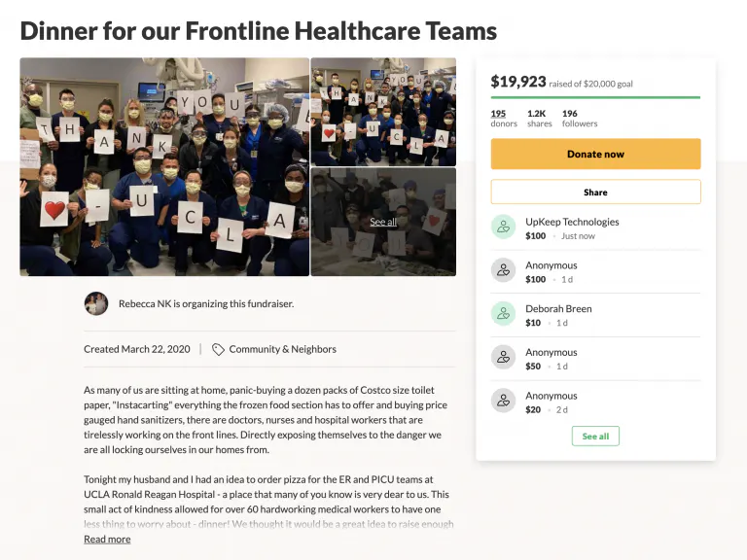Click the first Anonymous $100 donor avatar

(503, 270)
